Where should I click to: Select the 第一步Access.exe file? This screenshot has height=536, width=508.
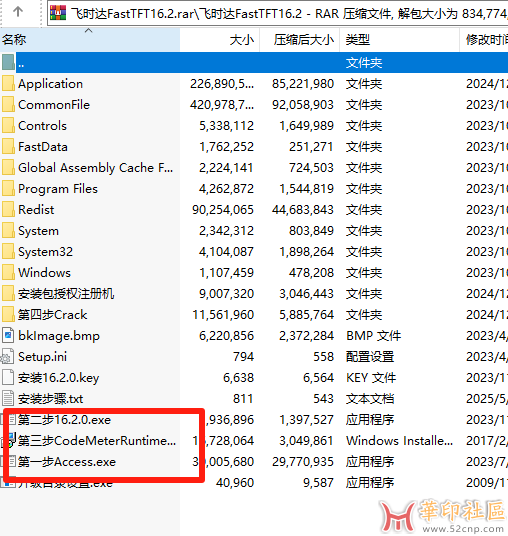click(x=254, y=462)
